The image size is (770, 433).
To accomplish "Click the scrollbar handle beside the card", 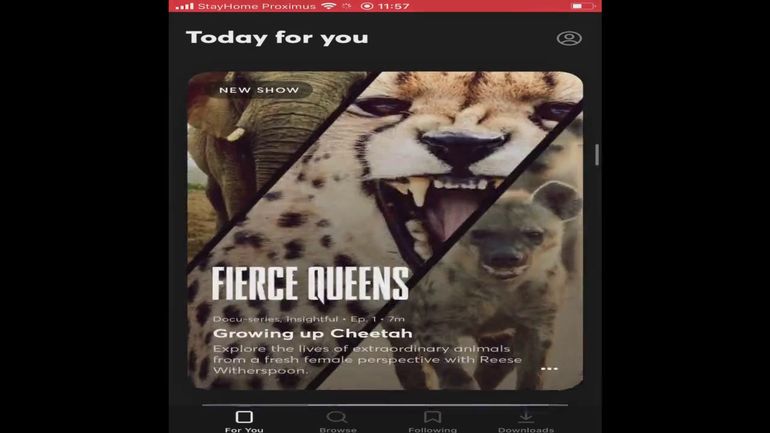I will coord(597,155).
